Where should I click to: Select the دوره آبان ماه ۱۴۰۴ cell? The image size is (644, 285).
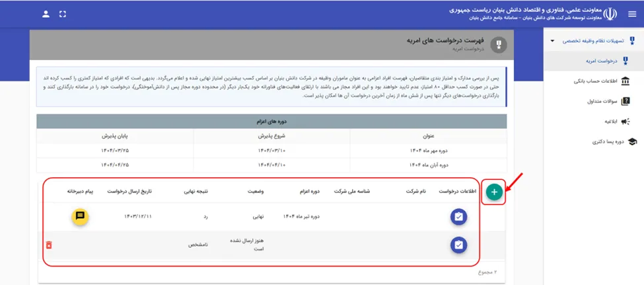(x=429, y=165)
